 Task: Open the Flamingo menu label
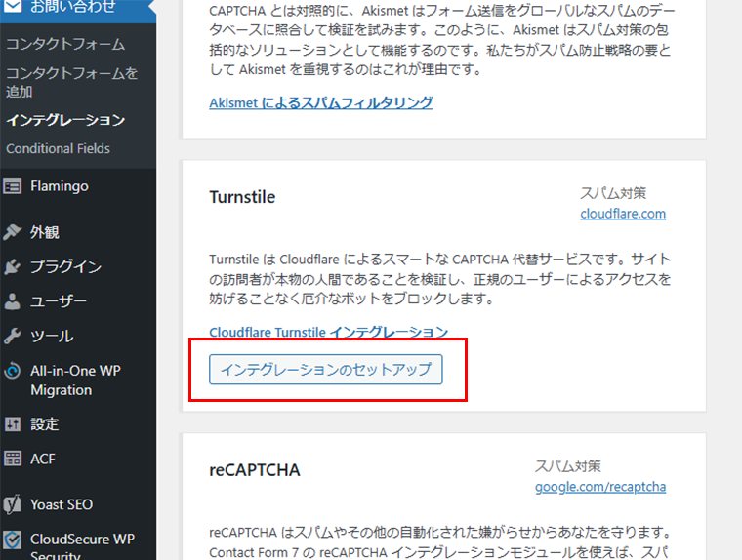coord(60,186)
